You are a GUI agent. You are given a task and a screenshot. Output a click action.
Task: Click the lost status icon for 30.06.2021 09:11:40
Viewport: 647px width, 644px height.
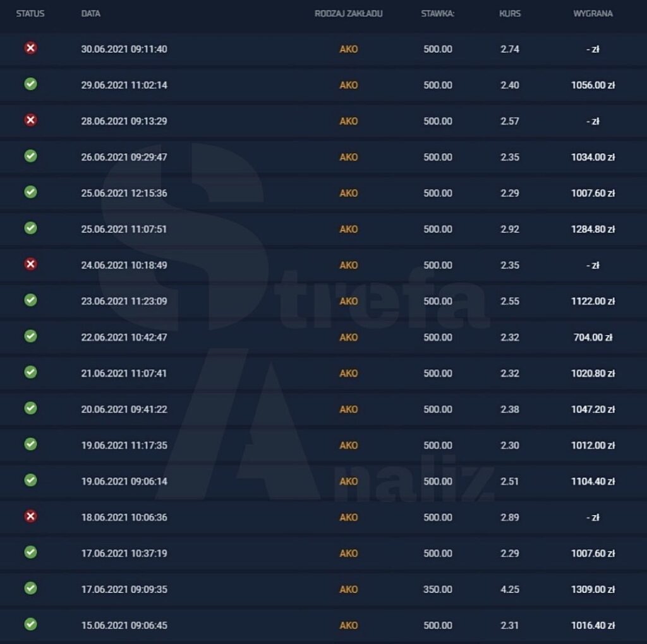[30, 48]
